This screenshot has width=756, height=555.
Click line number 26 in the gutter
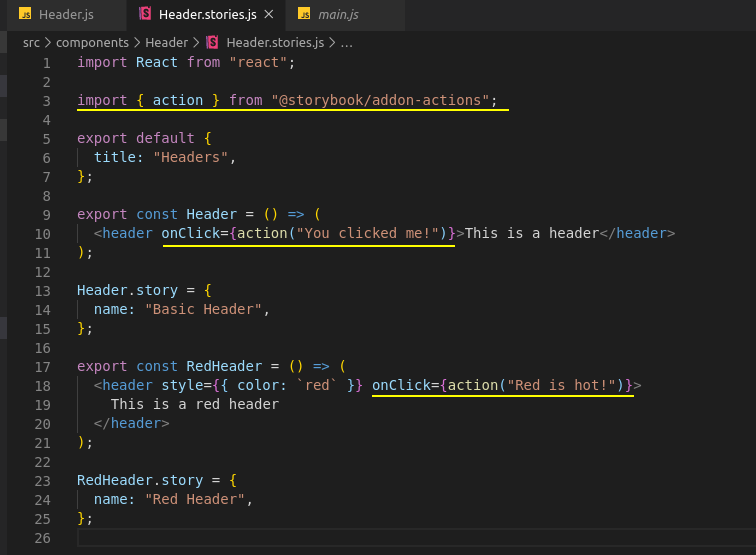42,538
